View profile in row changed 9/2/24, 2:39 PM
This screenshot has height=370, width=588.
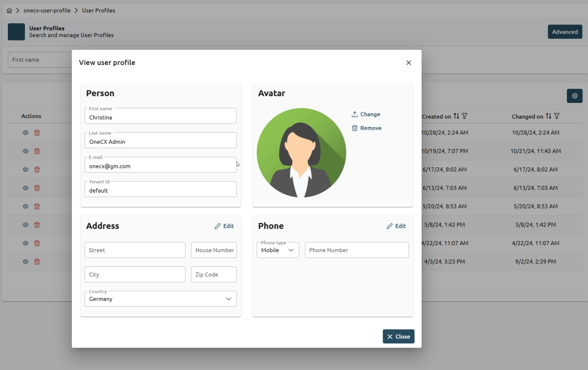point(25,262)
